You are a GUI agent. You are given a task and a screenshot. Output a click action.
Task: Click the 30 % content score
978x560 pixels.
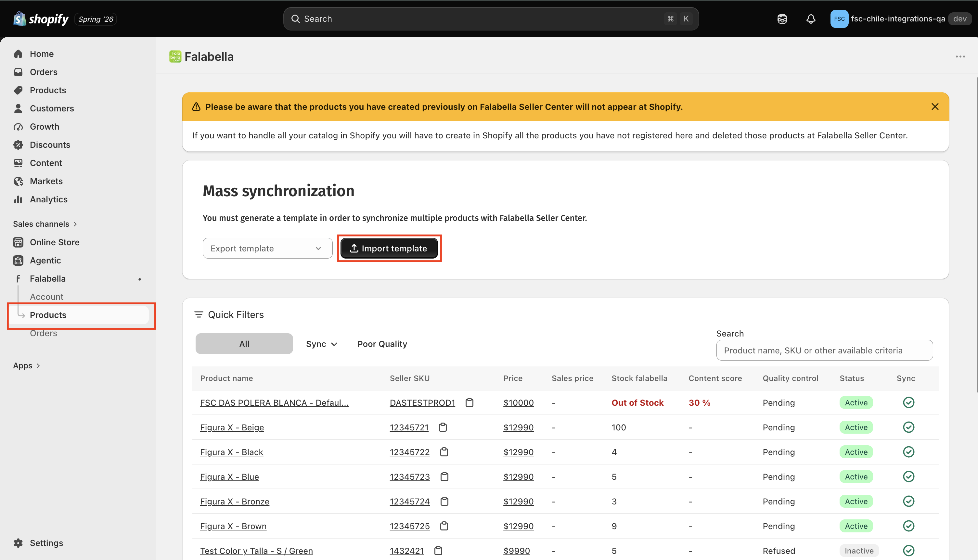700,403
